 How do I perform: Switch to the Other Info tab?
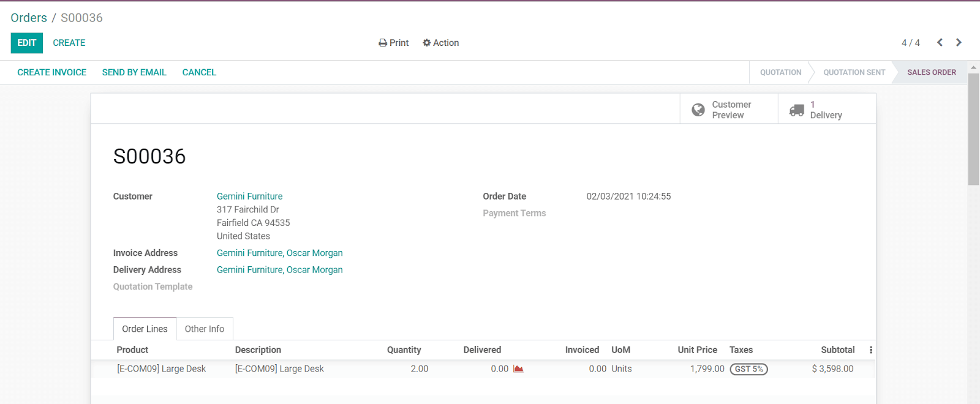click(205, 329)
